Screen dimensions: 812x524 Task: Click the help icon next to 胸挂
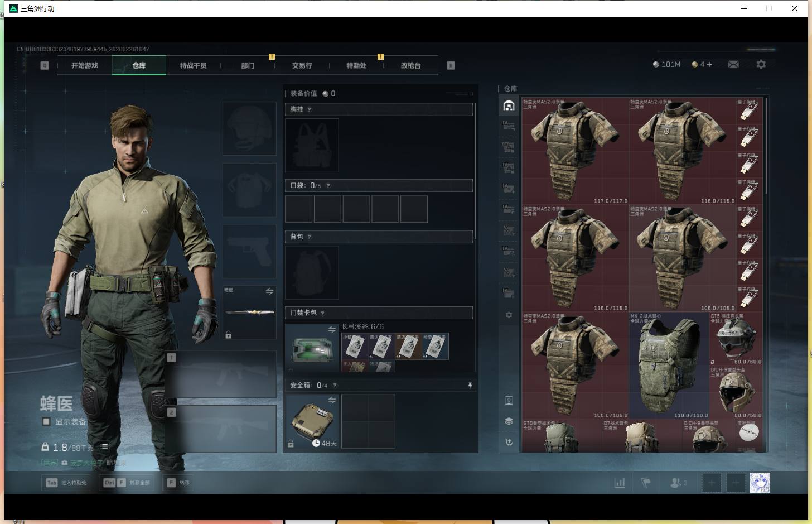[310, 109]
